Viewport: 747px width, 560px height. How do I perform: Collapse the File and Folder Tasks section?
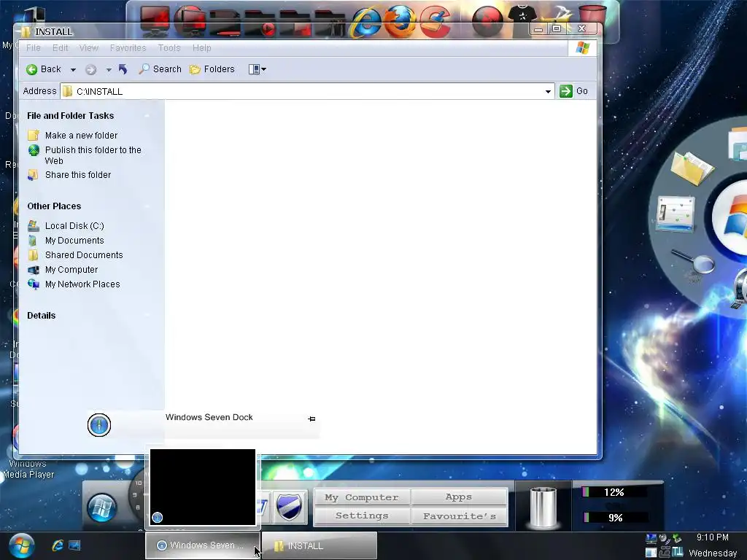(147, 116)
